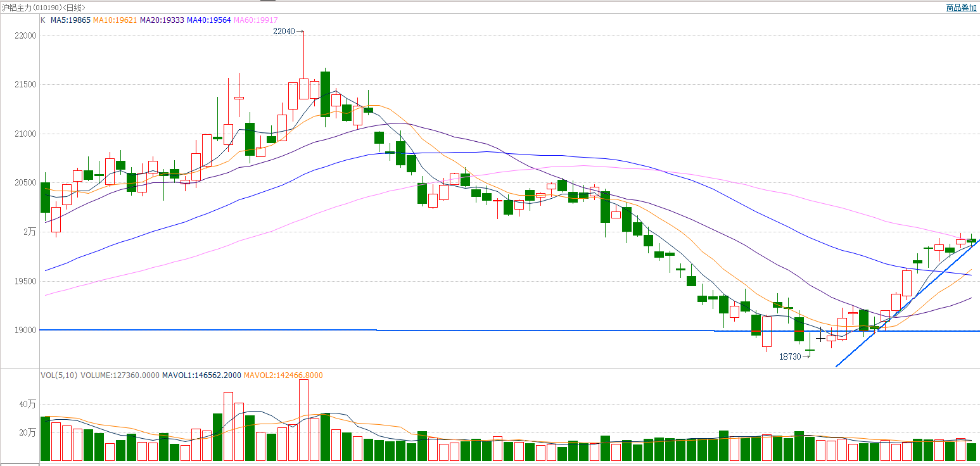Click the 20万 volume axis label
This screenshot has height=466, width=980.
click(28, 433)
